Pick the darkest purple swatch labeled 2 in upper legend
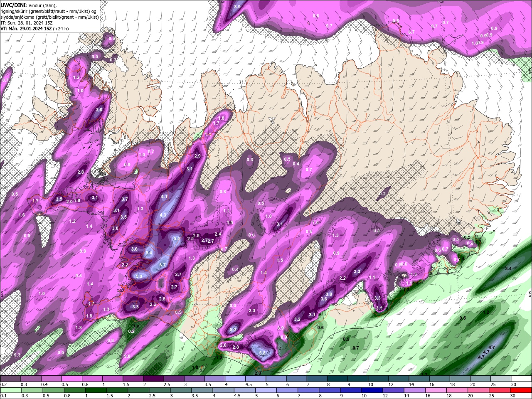532x399 pixels. (x=153, y=379)
